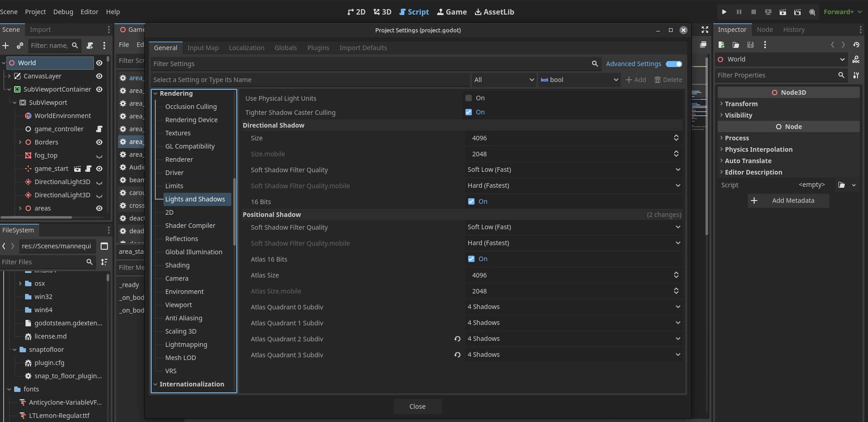This screenshot has height=422, width=868.
Task: Click the Close button in Project Settings
Action: (x=417, y=407)
